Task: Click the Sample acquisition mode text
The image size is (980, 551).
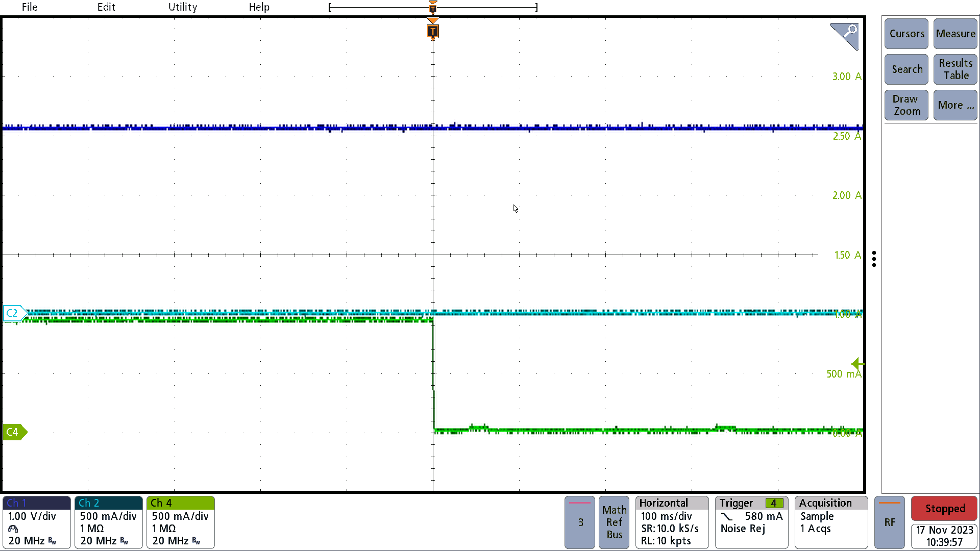Action: pos(817,516)
